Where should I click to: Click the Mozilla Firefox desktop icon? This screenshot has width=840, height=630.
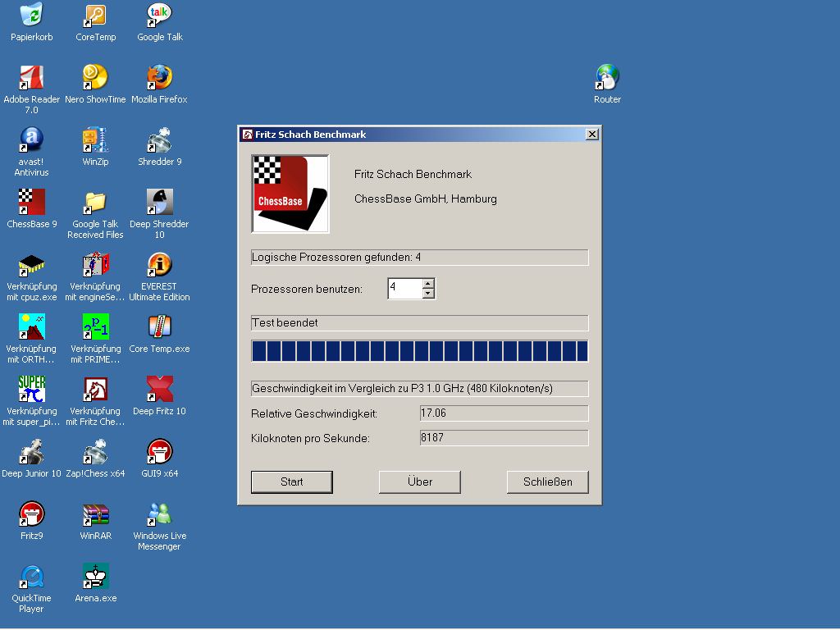click(160, 76)
